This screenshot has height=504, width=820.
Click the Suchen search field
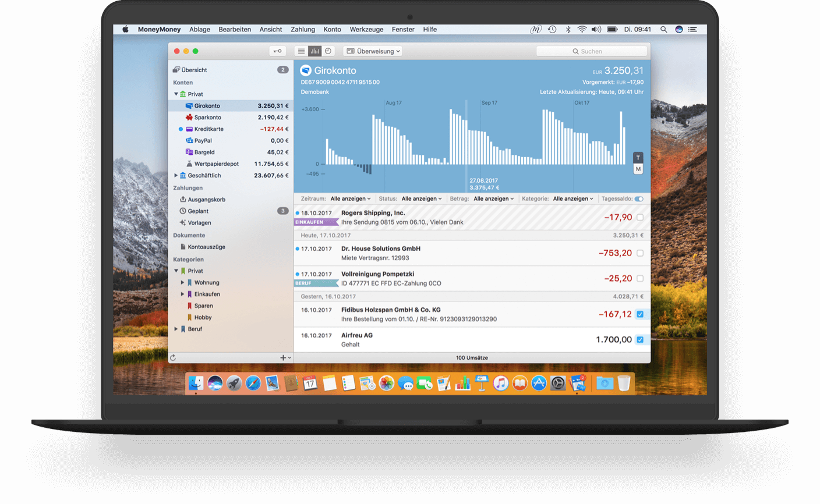click(591, 51)
